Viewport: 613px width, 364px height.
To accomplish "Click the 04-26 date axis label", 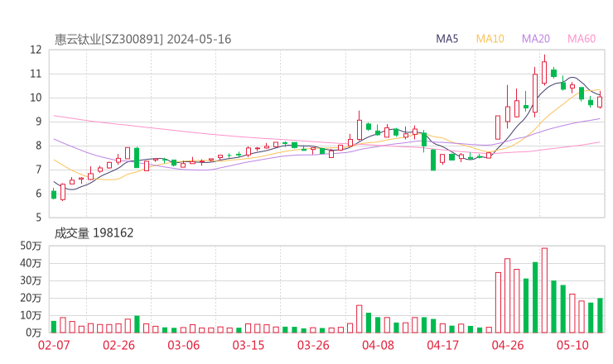I will 508,345.
